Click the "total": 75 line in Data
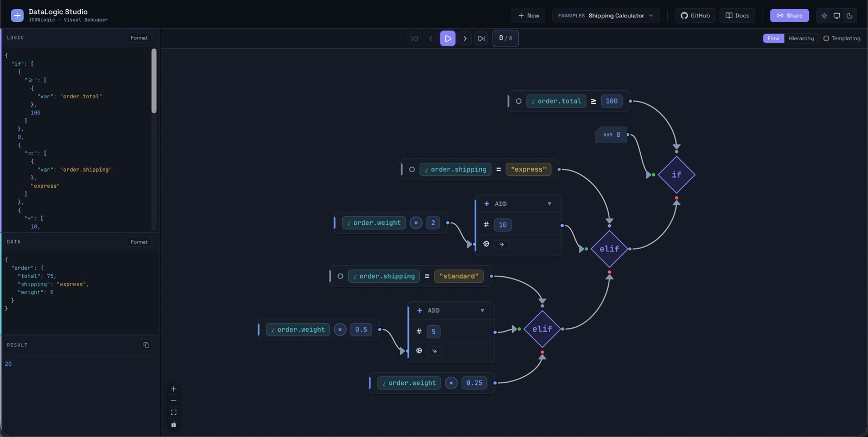The height and width of the screenshot is (437, 868). (x=37, y=276)
